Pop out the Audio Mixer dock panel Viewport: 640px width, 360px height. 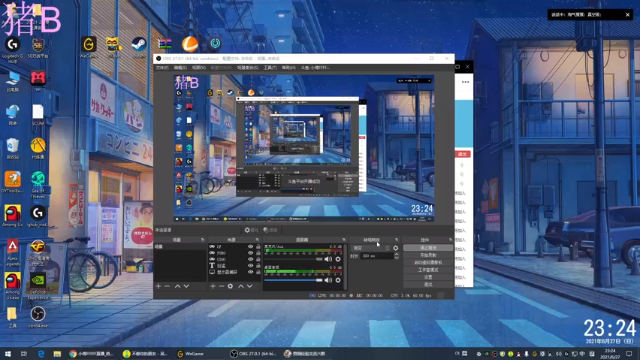pos(344,240)
